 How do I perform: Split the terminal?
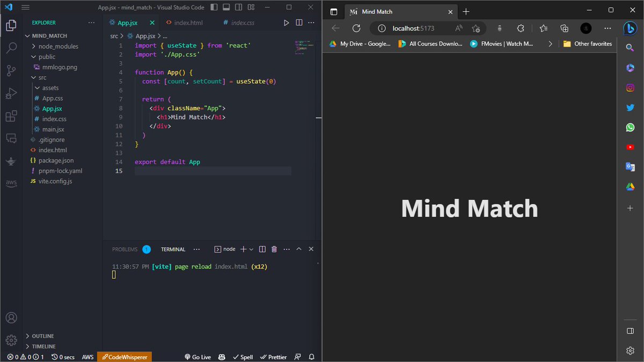tap(262, 249)
